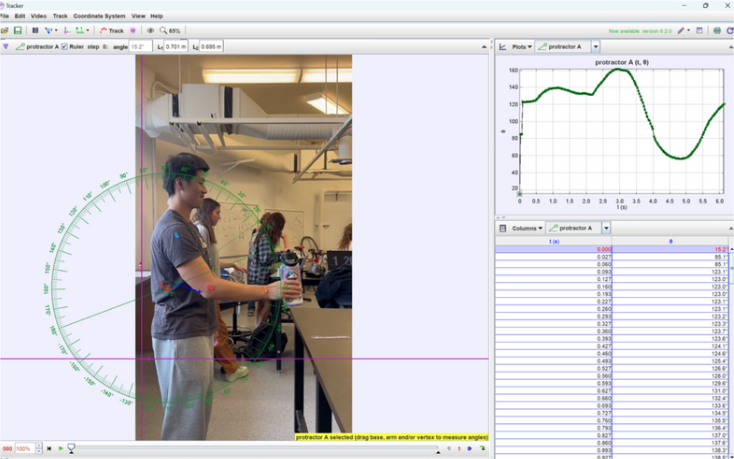
Task: Open the Plots dropdown
Action: coord(522,47)
